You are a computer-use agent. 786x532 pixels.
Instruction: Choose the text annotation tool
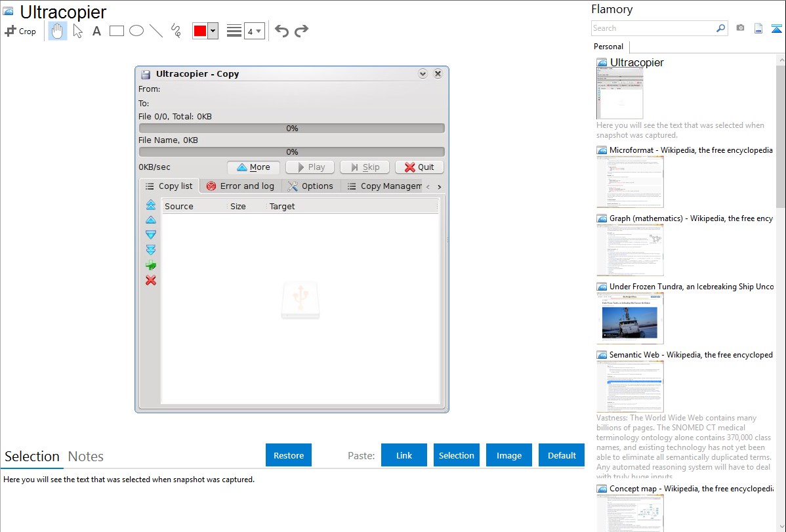[x=96, y=31]
